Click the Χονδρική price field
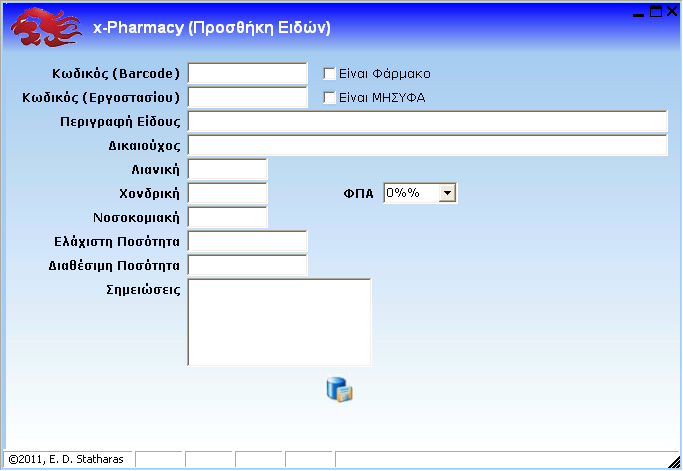Screen dimensions: 683x471 coord(227,193)
